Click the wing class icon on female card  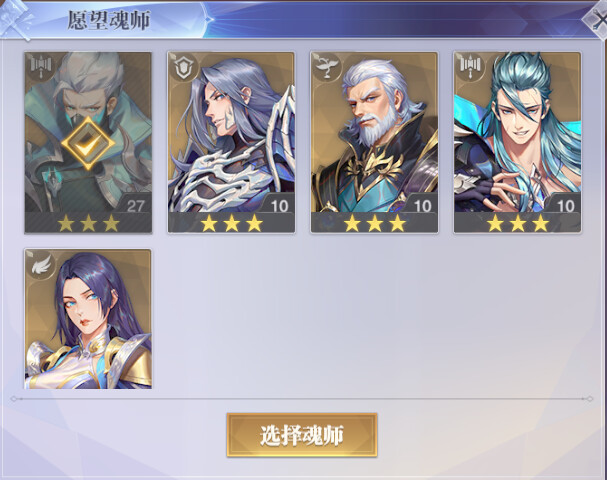[41, 264]
